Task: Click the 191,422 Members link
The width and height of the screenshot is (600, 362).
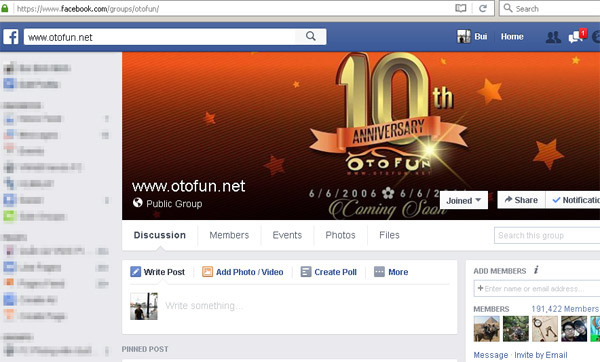Action: pyautogui.click(x=565, y=309)
